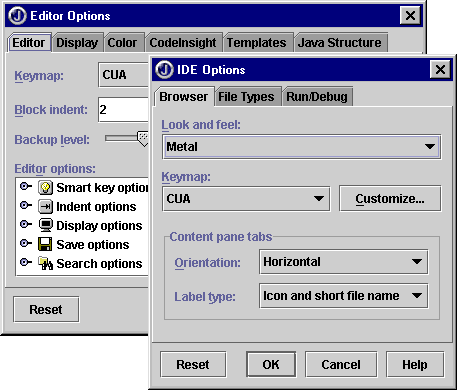This screenshot has height=391, width=458.
Task: Click the Smart key options lightbulb icon
Action: 45,188
